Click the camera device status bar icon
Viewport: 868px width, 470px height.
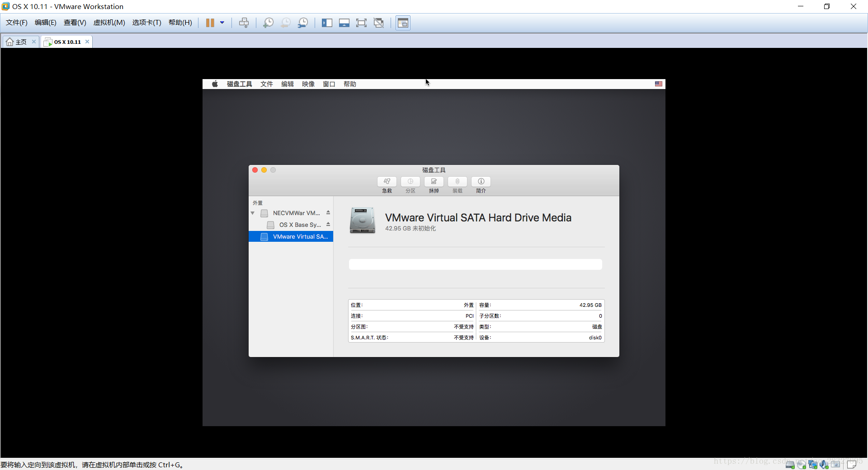point(835,465)
